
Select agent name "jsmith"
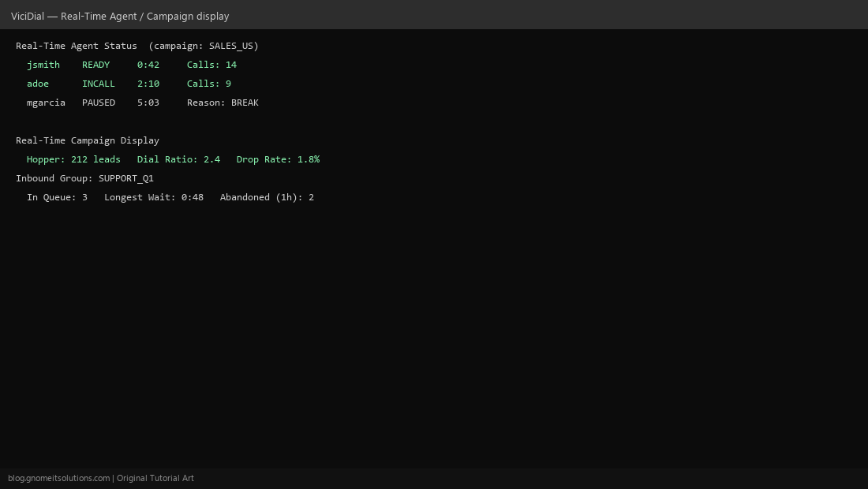coord(43,65)
